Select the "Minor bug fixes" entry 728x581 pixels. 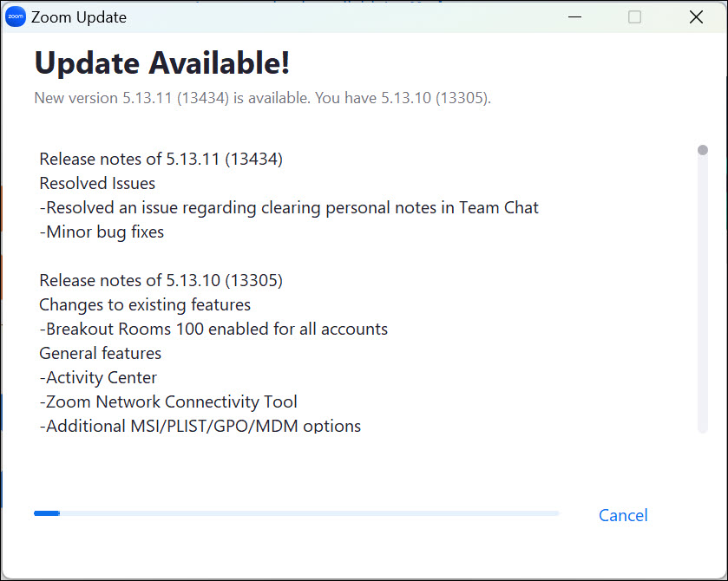tap(102, 232)
